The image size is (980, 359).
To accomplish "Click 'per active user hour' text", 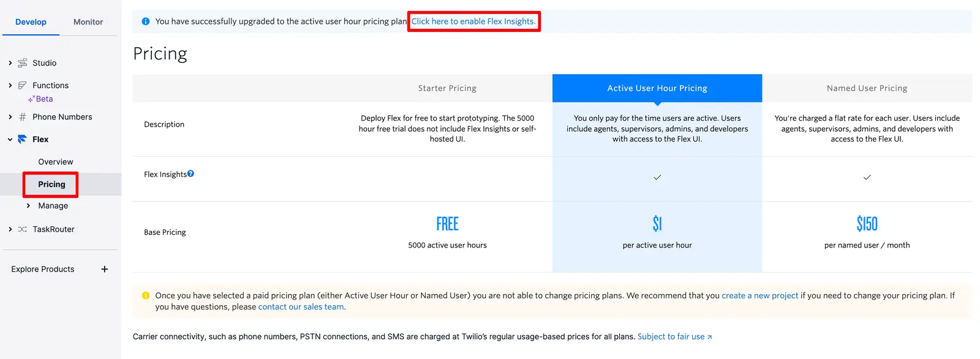I will 657,245.
